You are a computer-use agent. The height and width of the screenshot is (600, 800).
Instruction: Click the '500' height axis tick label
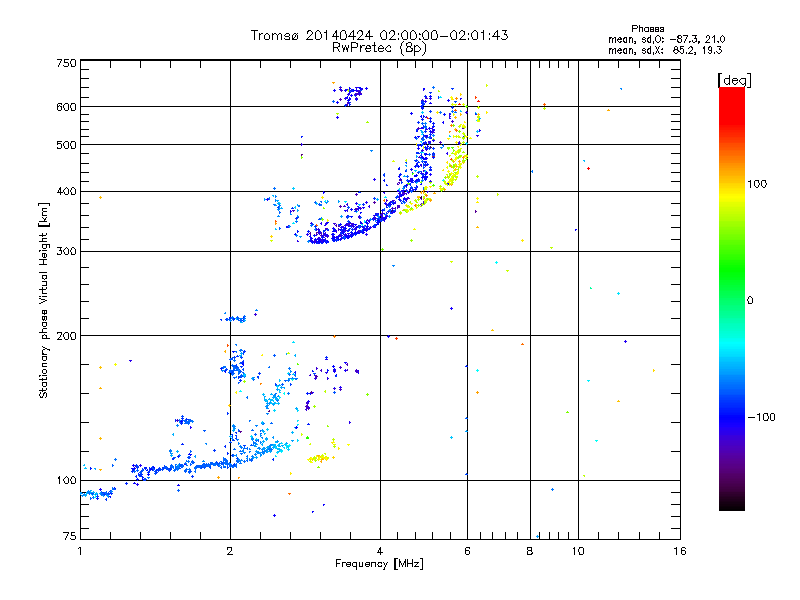[x=66, y=145]
